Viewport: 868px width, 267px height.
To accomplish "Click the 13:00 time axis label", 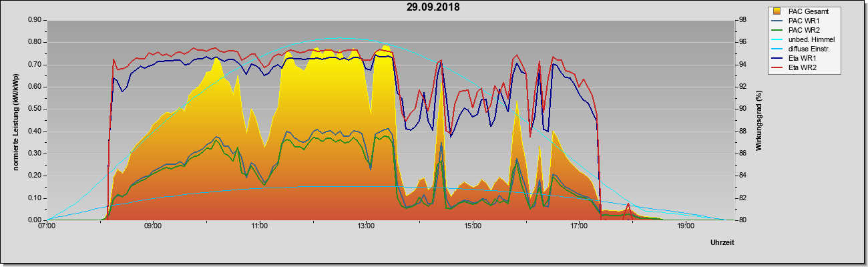I will coord(366,226).
